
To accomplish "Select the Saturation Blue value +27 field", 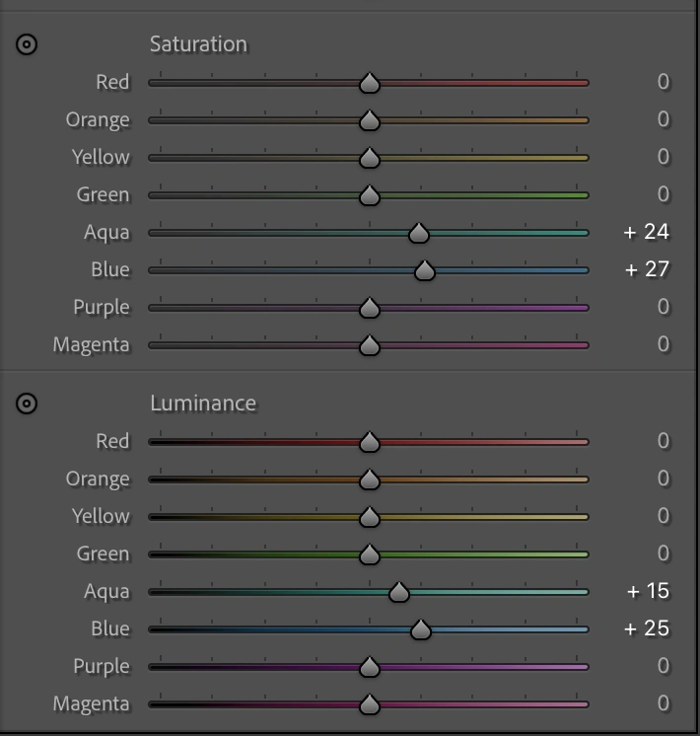I will 647,269.
